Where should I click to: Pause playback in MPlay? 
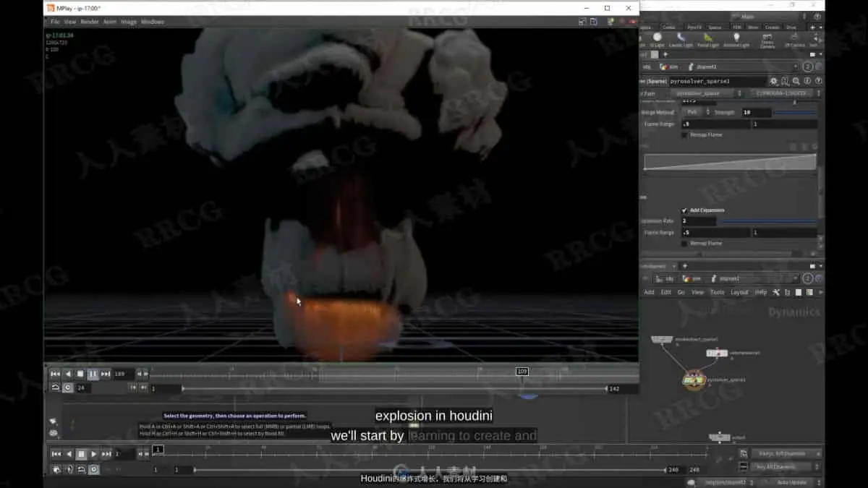93,374
